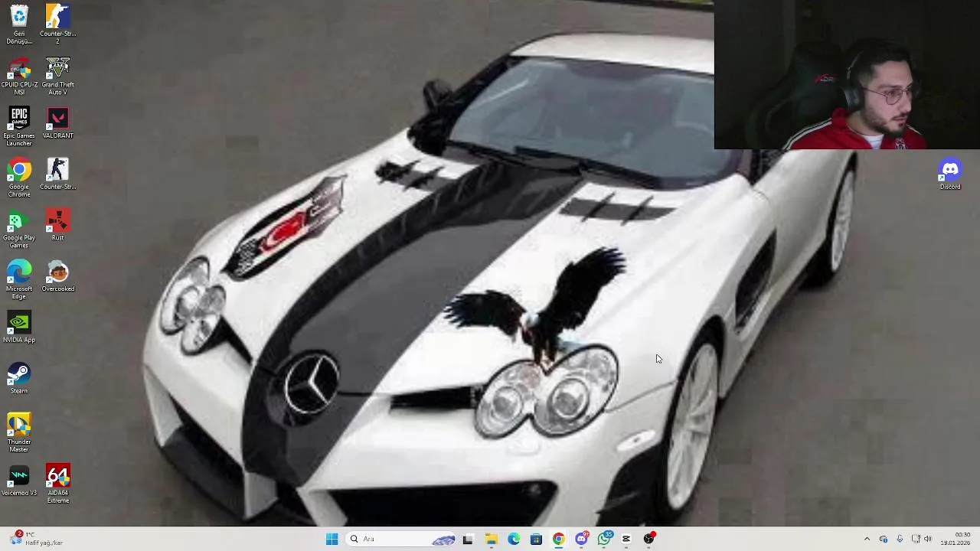Open the network status icon in the tray
The height and width of the screenshot is (551, 980).
pyautogui.click(x=915, y=539)
